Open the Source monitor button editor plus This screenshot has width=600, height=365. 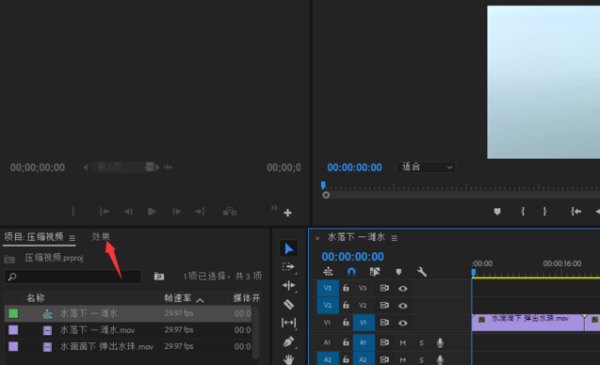point(288,212)
